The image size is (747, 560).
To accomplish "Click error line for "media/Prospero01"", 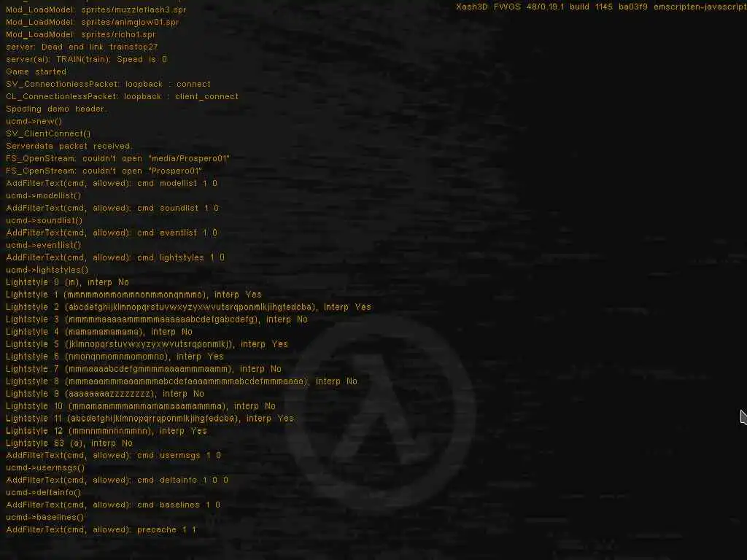I will pos(117,158).
